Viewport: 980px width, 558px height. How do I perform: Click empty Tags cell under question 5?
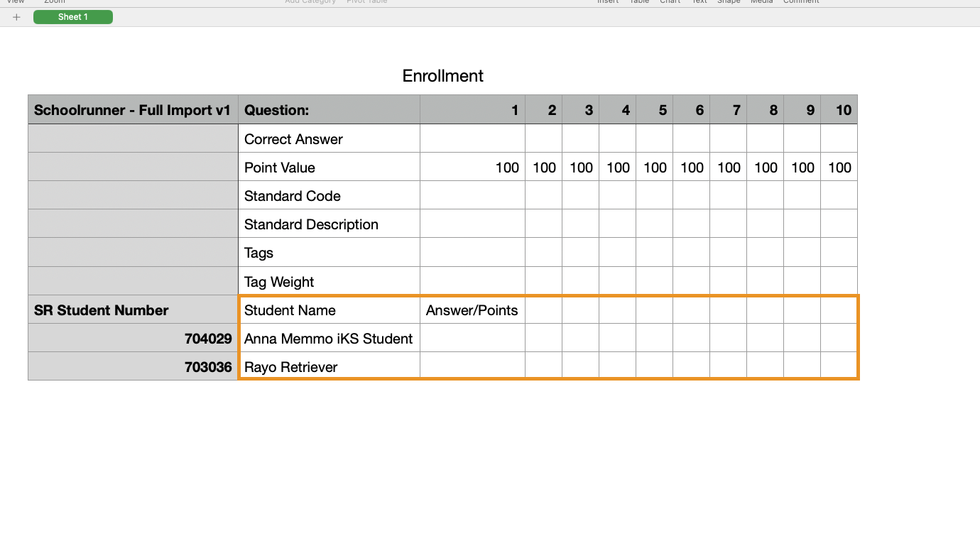655,253
